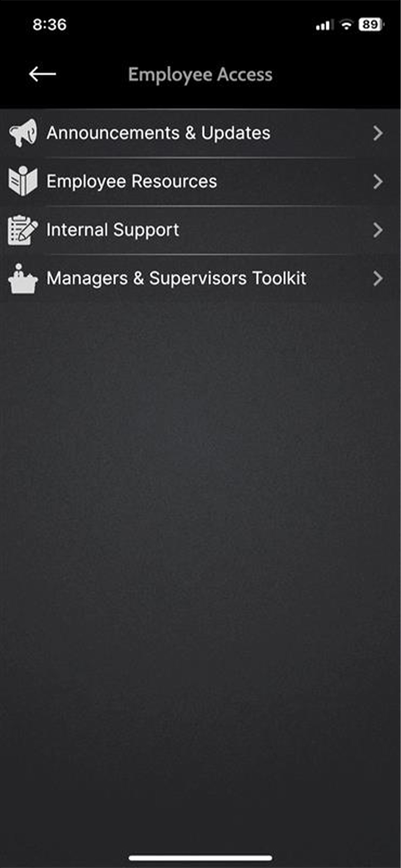Expand Announcements & Updates using its chevron
Image resolution: width=401 pixels, height=868 pixels.
pyautogui.click(x=378, y=133)
